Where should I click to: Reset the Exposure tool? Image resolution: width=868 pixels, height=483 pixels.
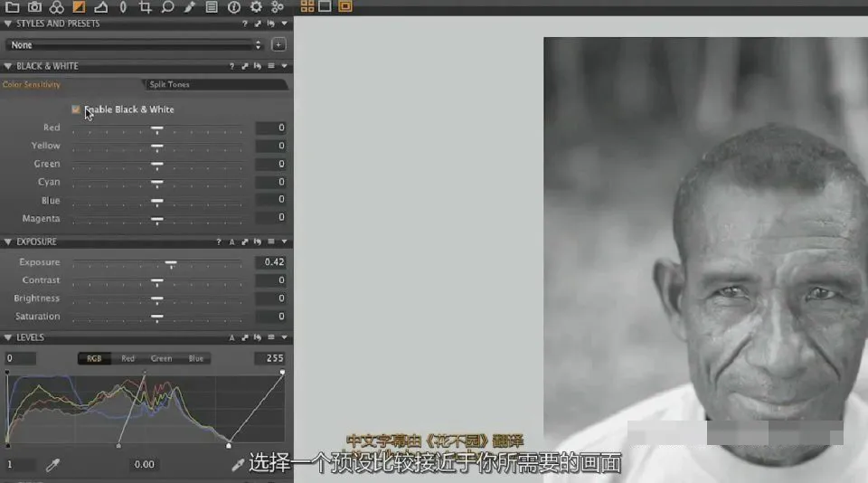point(258,242)
